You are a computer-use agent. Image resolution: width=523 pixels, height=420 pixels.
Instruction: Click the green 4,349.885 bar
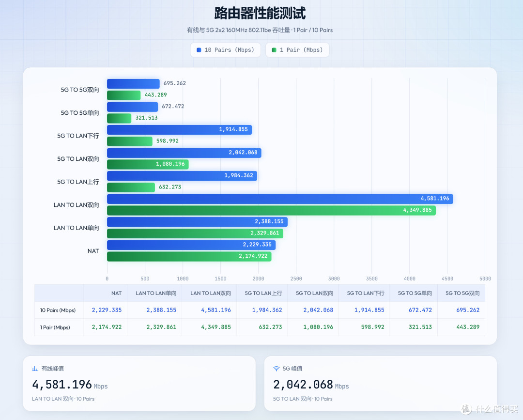point(272,210)
